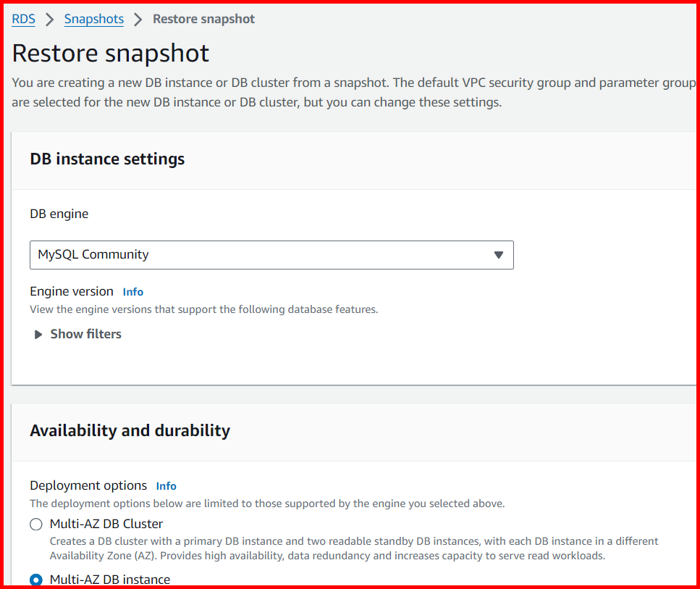Go back to the Snapshots page
The image size is (700, 589).
[93, 19]
